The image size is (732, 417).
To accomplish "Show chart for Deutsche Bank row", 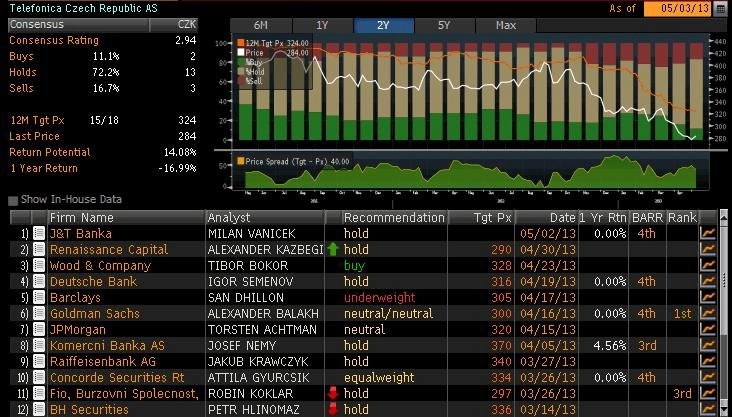I will point(708,281).
